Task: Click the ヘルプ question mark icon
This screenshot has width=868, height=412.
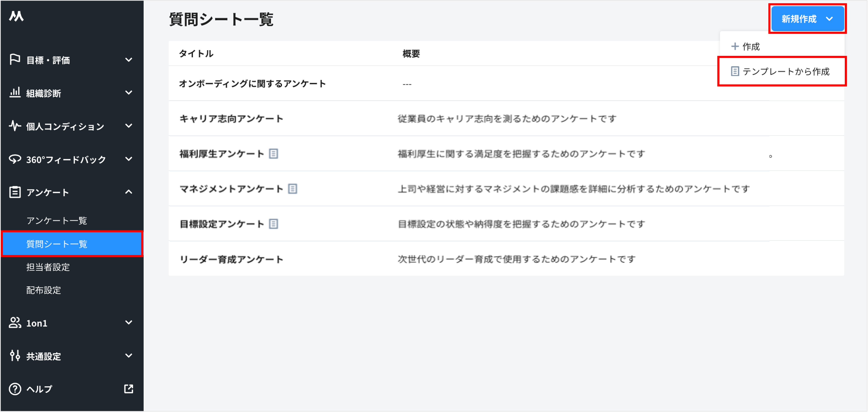Action: coord(15,389)
